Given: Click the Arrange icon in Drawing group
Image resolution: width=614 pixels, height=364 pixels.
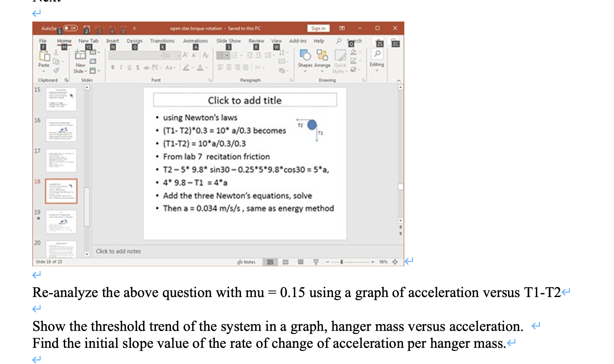Looking at the screenshot, I should coord(322,55).
